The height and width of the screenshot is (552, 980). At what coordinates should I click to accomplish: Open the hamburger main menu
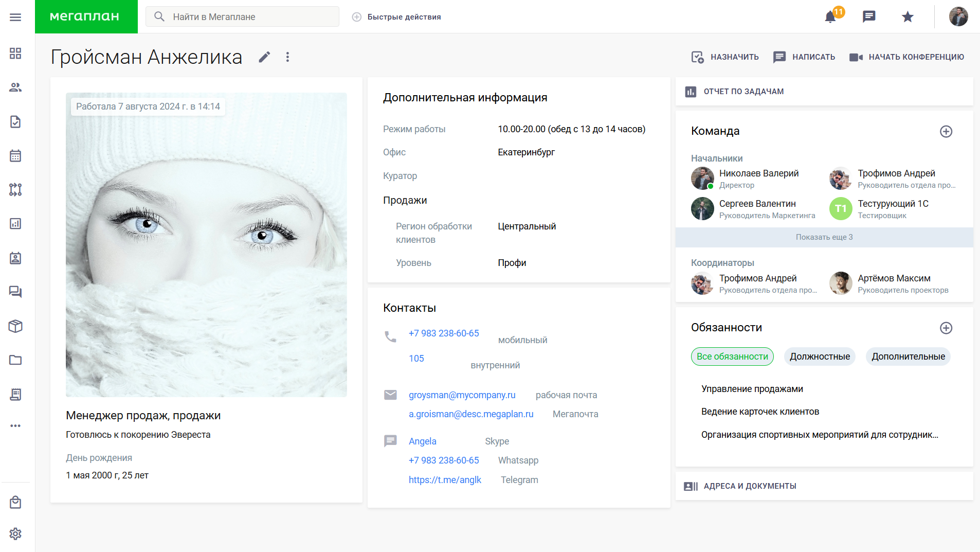click(15, 17)
